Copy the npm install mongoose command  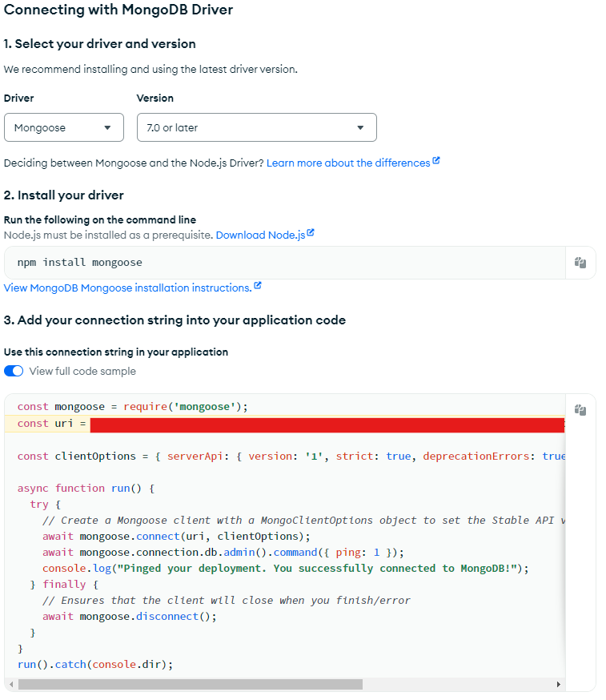click(580, 263)
